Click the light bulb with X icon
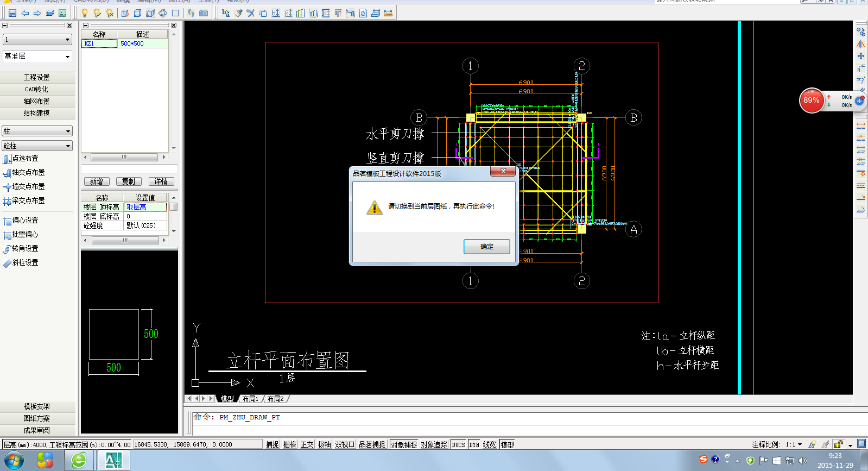The height and width of the screenshot is (471, 868). point(110,13)
